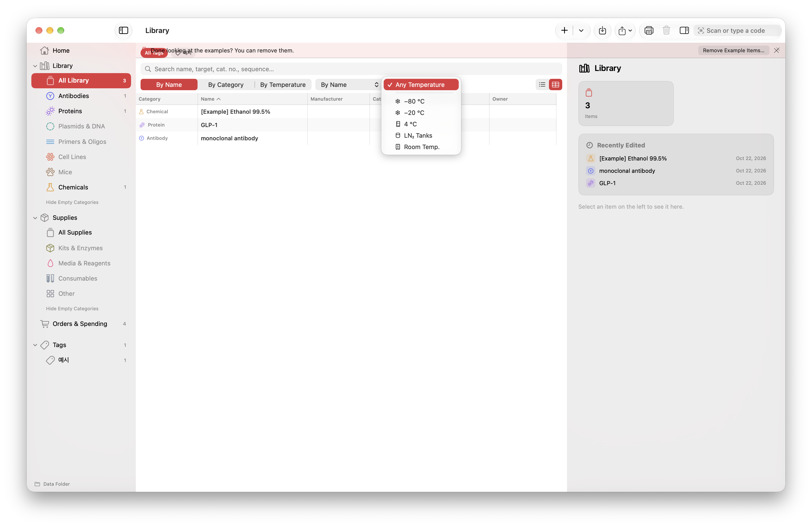Click the print icon

click(x=649, y=30)
